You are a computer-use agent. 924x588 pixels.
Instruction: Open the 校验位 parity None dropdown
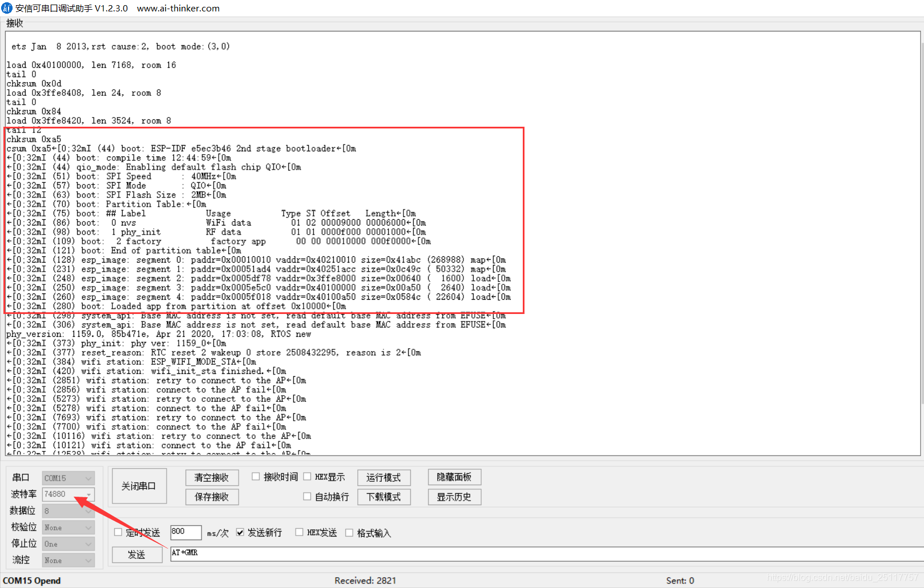[x=68, y=527]
